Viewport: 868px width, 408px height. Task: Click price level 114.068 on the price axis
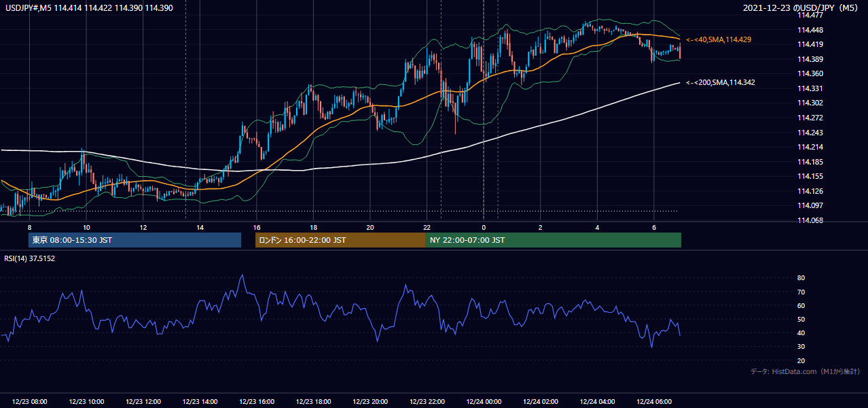coord(810,220)
